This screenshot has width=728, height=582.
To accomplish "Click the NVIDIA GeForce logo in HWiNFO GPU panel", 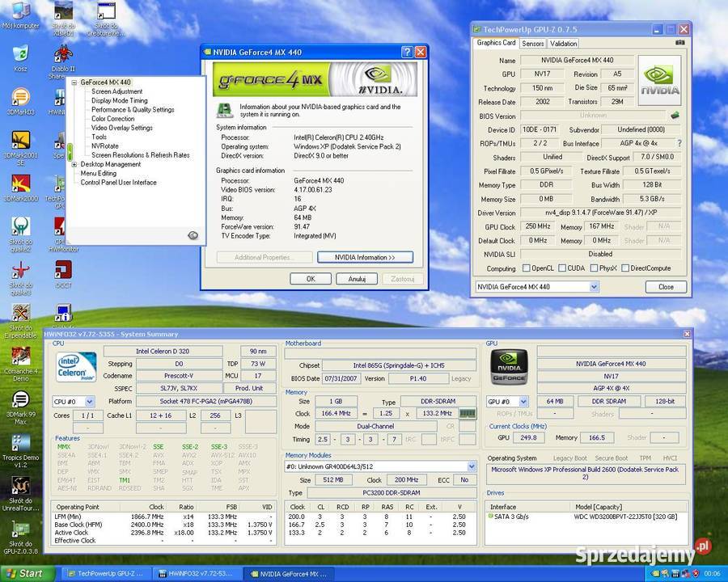I will tap(509, 365).
